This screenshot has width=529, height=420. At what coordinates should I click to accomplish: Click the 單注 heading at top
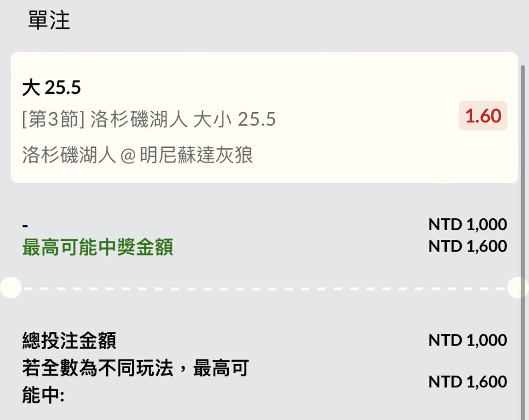click(49, 21)
